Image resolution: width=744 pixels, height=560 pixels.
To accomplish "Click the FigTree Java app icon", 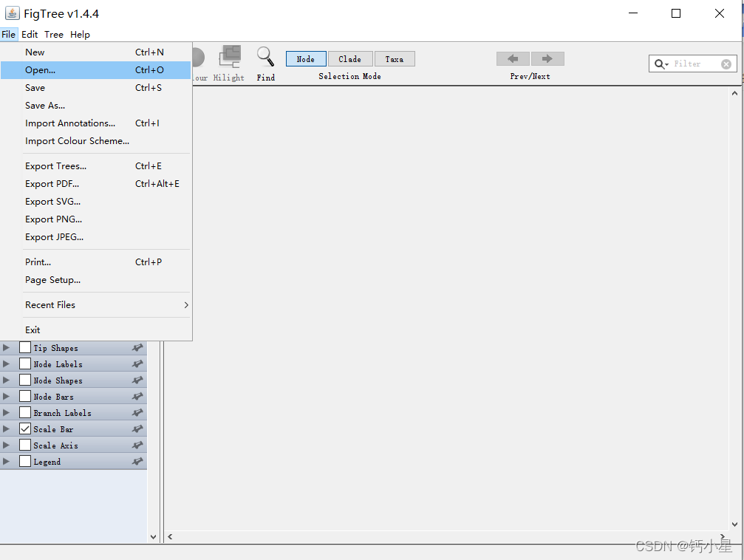I will point(12,13).
